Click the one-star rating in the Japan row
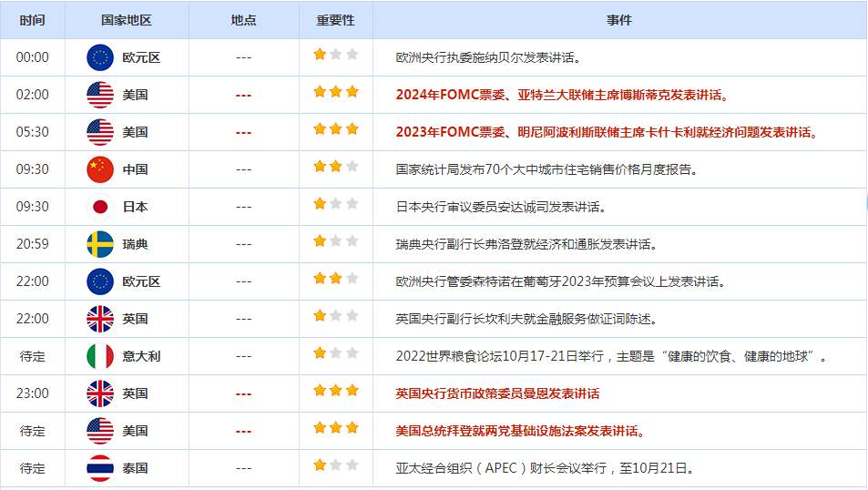 click(x=335, y=204)
